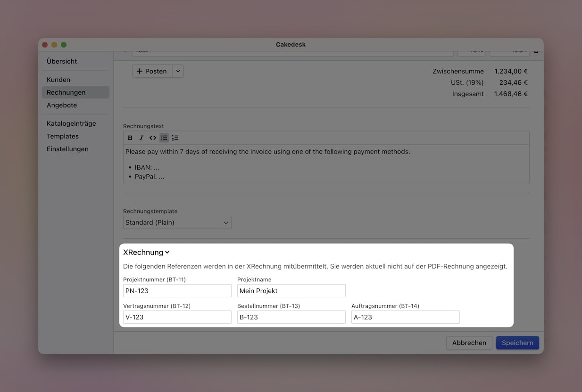
Task: Toggle italic formatting in Rechnungstext toolbar
Action: coord(141,138)
